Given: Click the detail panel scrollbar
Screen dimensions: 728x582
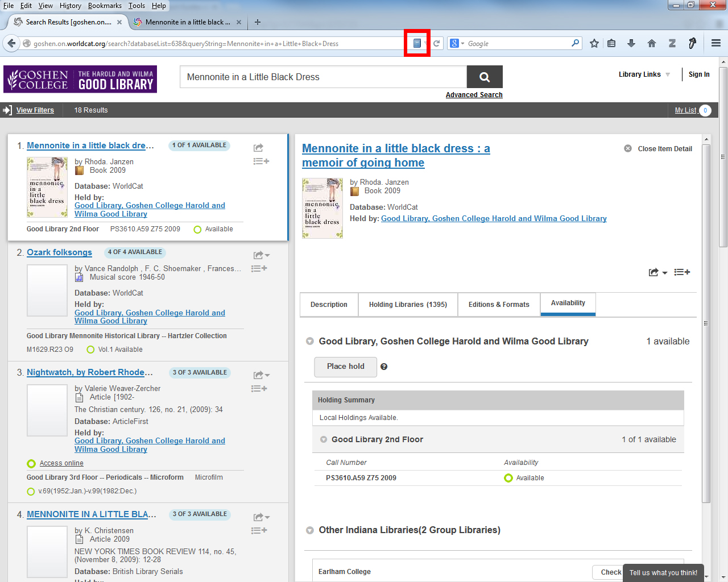Looking at the screenshot, I should tap(706, 324).
